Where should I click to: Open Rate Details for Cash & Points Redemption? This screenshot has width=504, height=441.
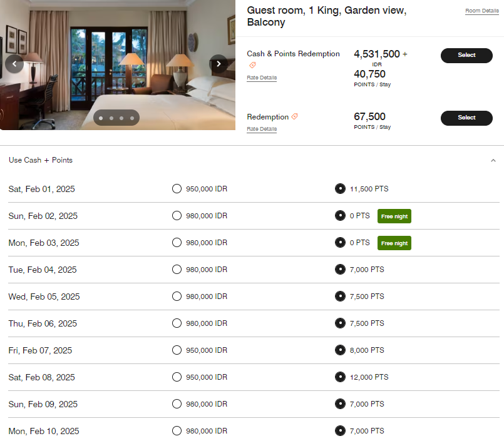coord(262,78)
